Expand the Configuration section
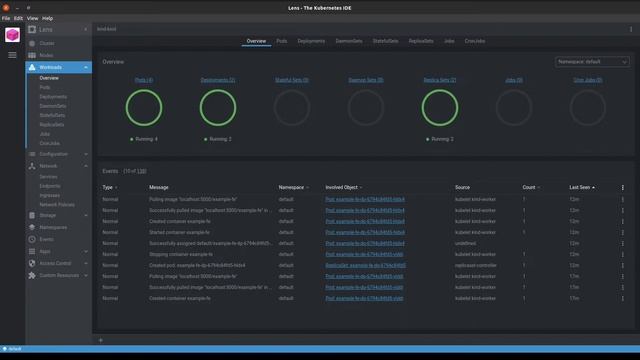This screenshot has width=640, height=360. pos(86,154)
